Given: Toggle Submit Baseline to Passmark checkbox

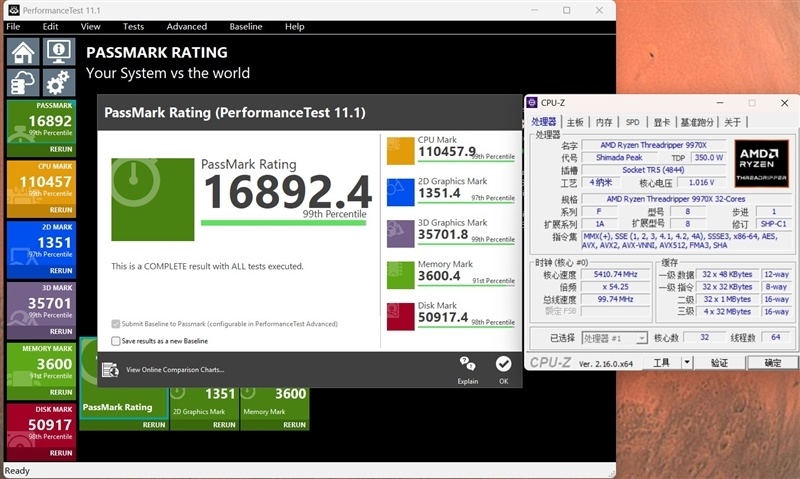Looking at the screenshot, I should [x=115, y=324].
